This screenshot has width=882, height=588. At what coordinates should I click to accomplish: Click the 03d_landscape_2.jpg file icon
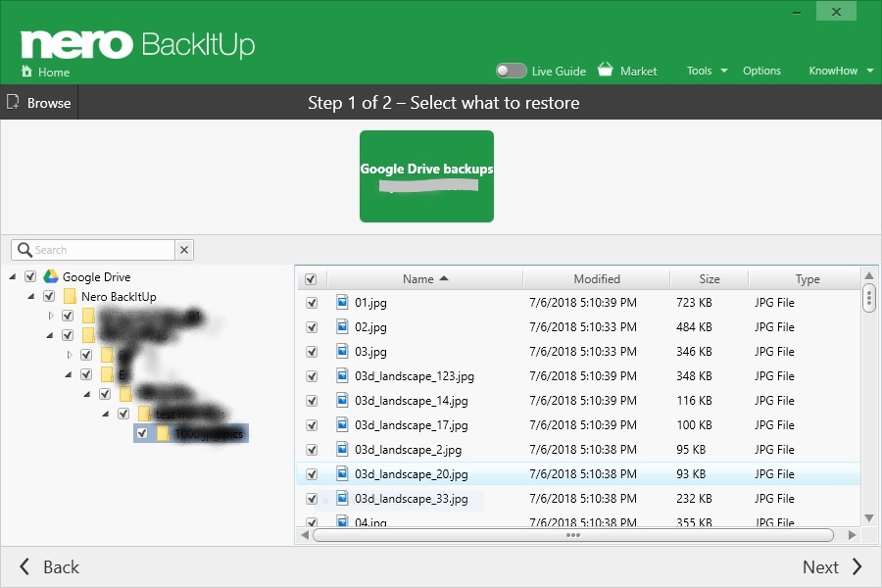tap(342, 449)
